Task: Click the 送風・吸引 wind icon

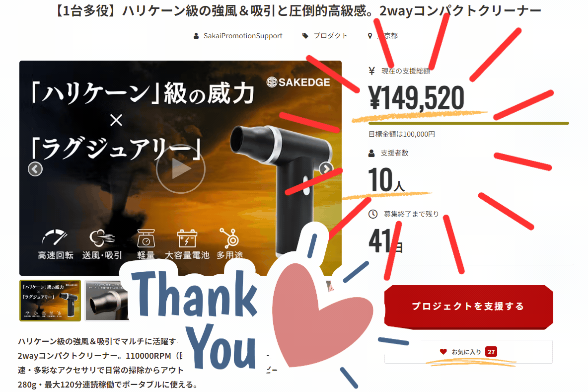Action: pos(102,238)
